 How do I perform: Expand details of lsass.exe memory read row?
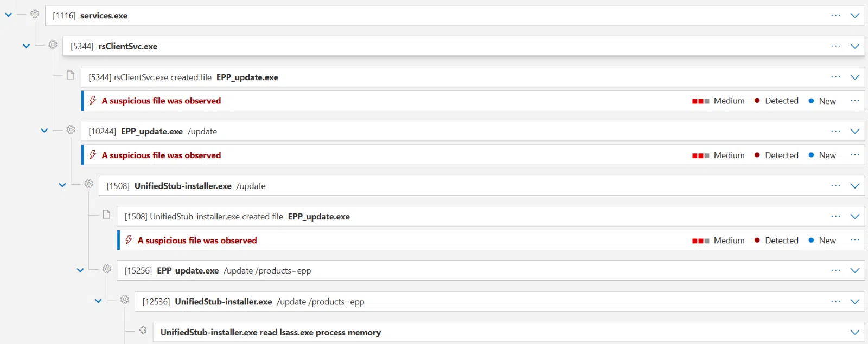click(855, 332)
